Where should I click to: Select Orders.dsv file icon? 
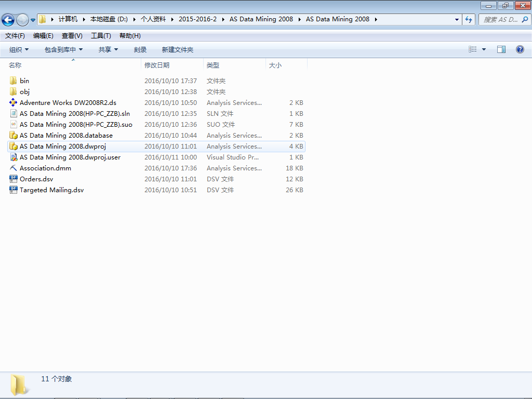pyautogui.click(x=13, y=179)
